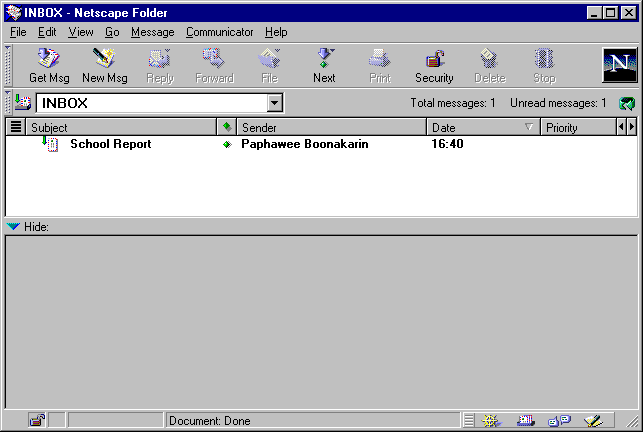Sort messages by Date column header
The width and height of the screenshot is (643, 432).
point(483,127)
